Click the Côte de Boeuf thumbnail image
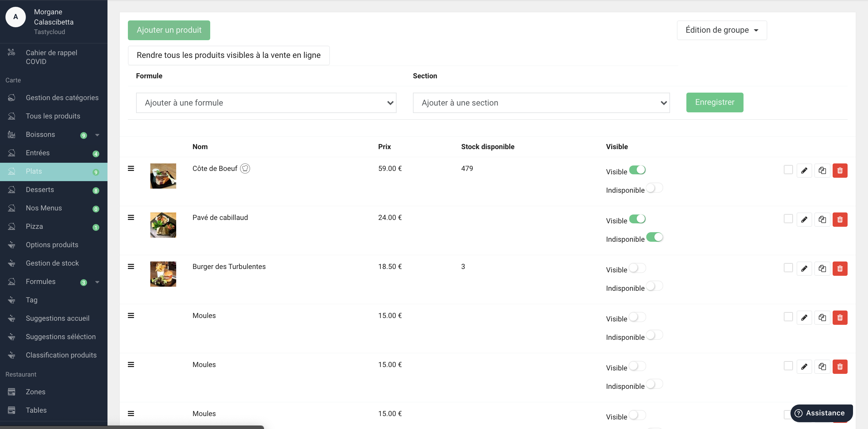 click(163, 176)
